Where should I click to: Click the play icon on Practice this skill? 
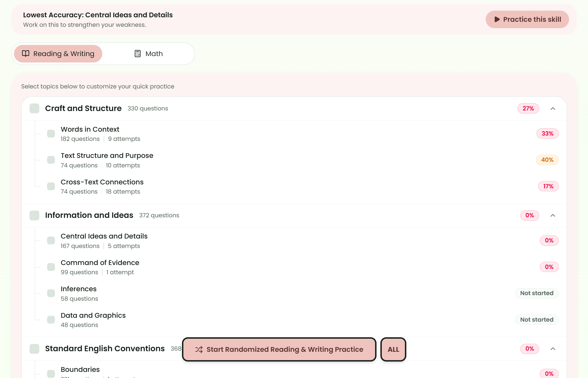pos(497,19)
